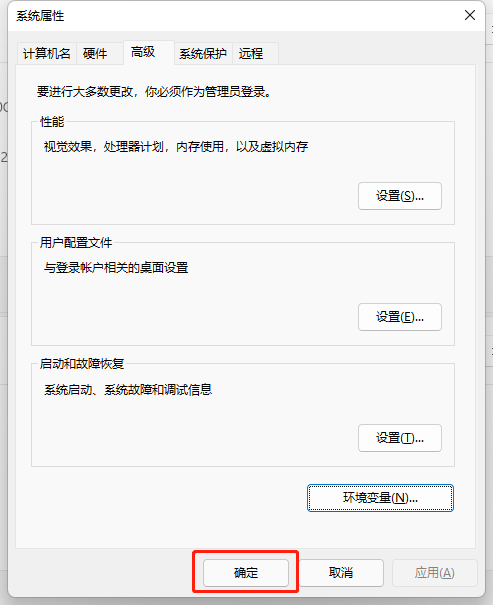Switch to the 计算机名 tab
Viewport: 493px width, 605px height.
pyautogui.click(x=46, y=53)
